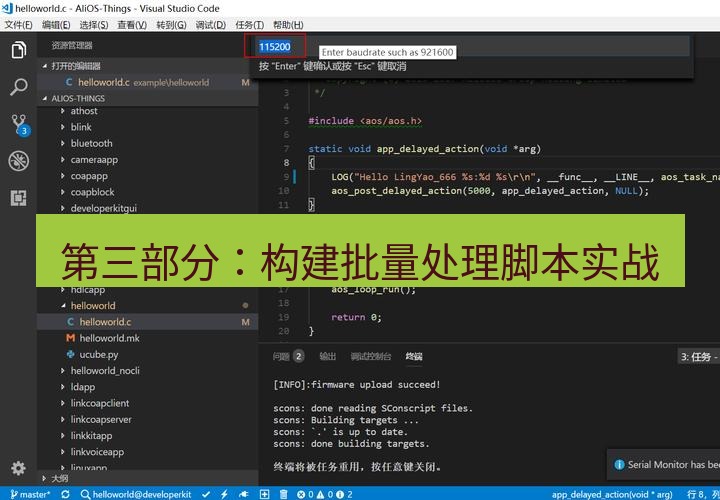
Task: Open the 文件(F) menu
Action: coord(18,25)
